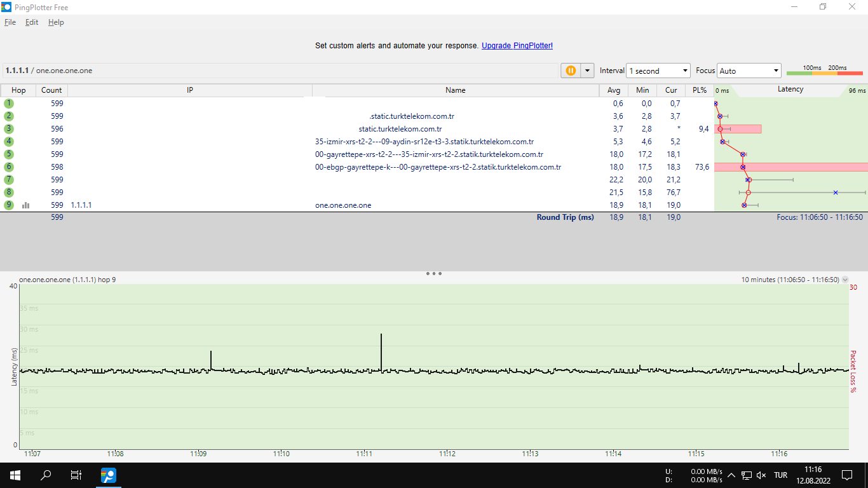Click the Avg column header

613,90
